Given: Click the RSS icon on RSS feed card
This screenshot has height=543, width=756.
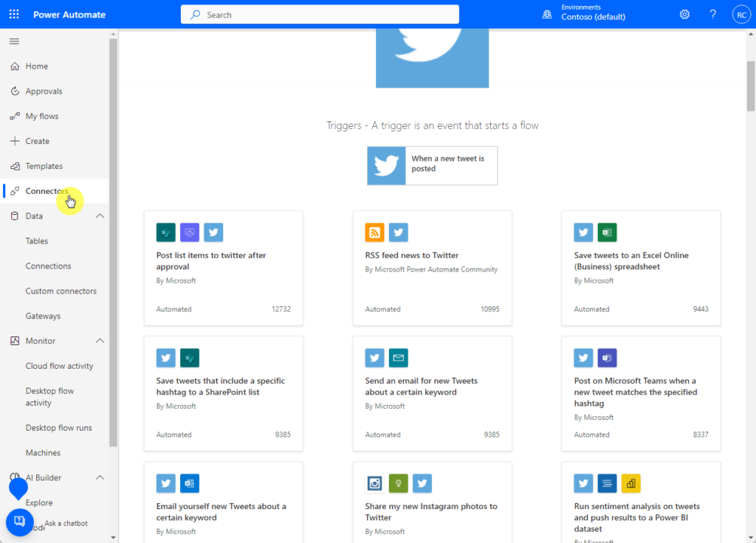Looking at the screenshot, I should 374,232.
